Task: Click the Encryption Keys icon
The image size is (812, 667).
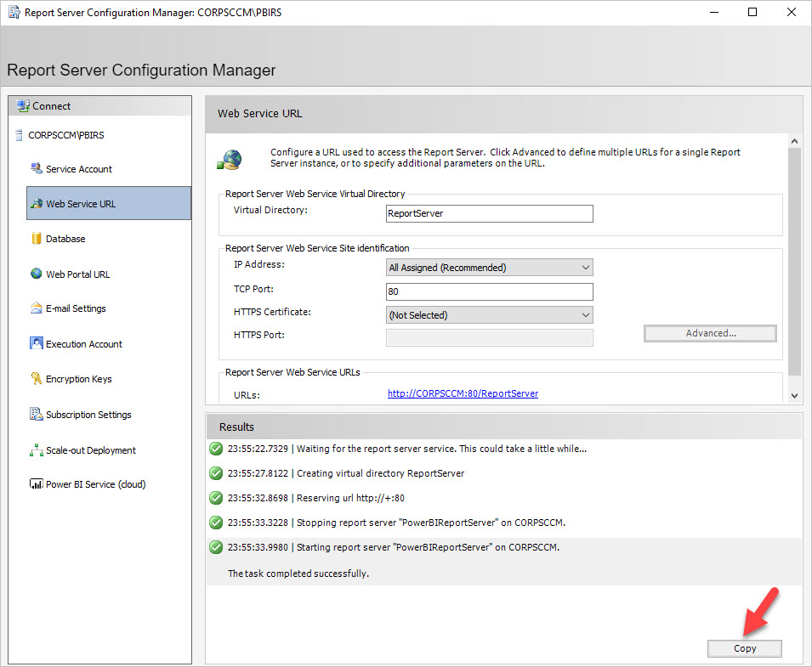Action: pos(37,378)
